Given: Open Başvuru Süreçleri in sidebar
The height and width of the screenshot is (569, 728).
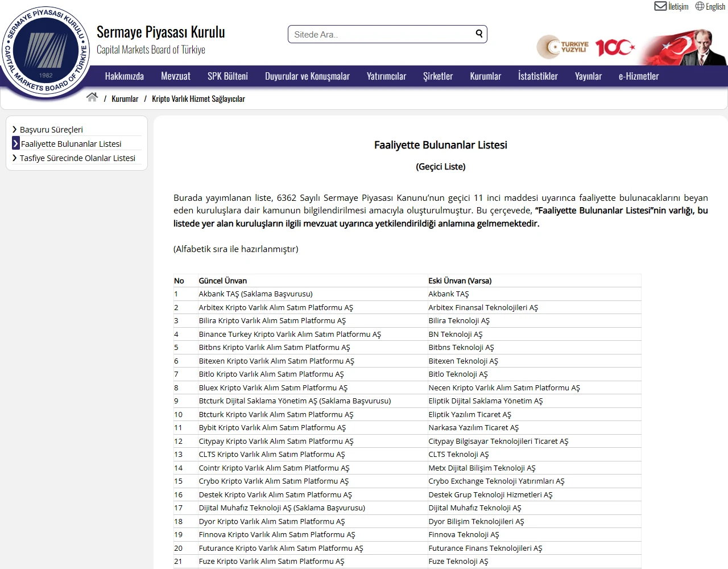Looking at the screenshot, I should [51, 130].
